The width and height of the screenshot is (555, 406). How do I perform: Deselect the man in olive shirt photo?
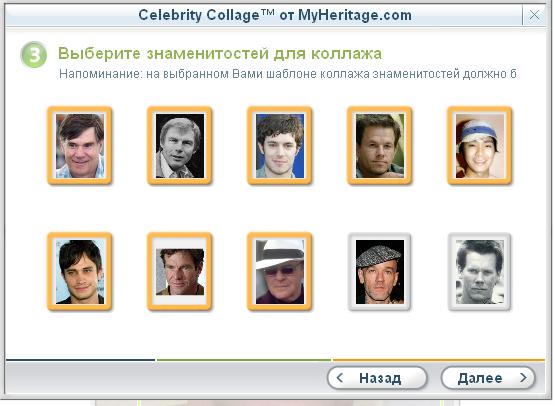(180, 271)
